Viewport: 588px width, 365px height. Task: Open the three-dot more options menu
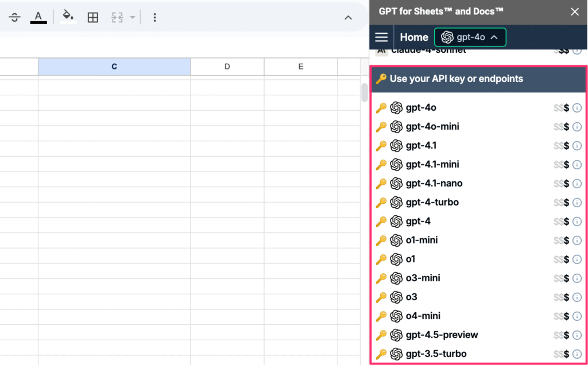pyautogui.click(x=154, y=17)
